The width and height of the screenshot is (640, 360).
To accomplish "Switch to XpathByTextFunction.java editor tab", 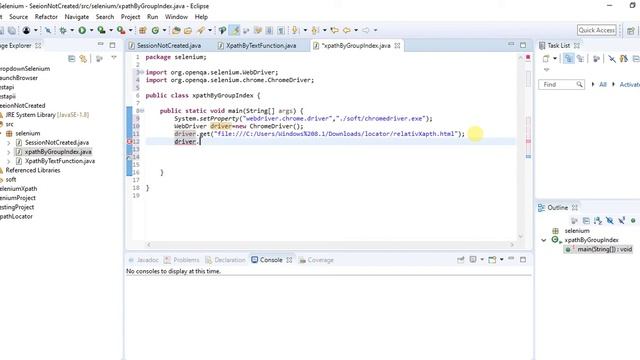I will (261, 46).
